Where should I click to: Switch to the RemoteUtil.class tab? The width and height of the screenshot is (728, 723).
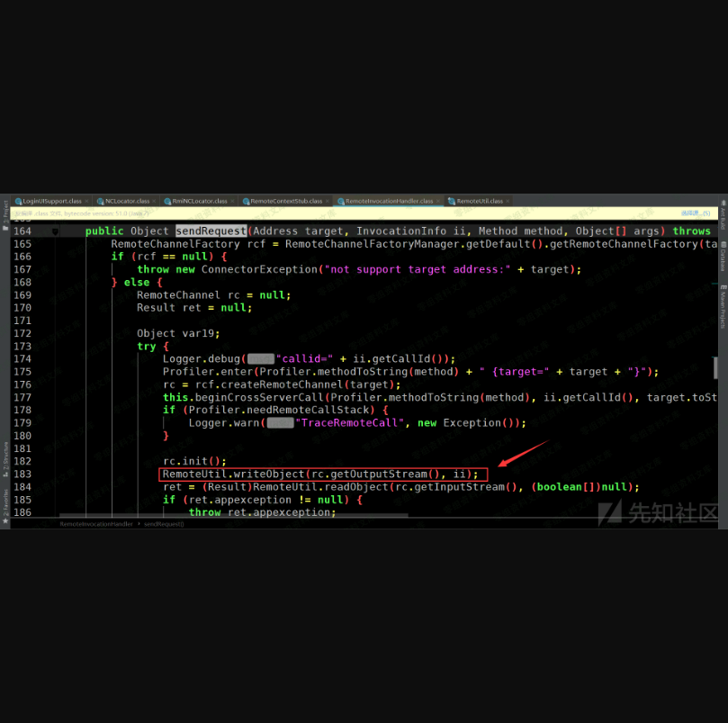click(x=479, y=201)
